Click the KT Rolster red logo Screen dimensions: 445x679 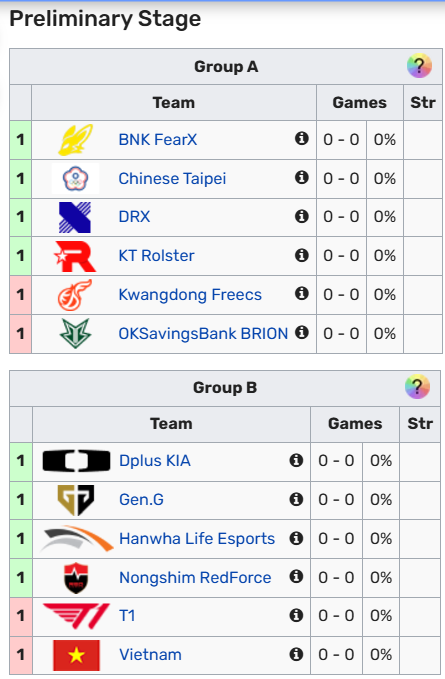pos(75,256)
